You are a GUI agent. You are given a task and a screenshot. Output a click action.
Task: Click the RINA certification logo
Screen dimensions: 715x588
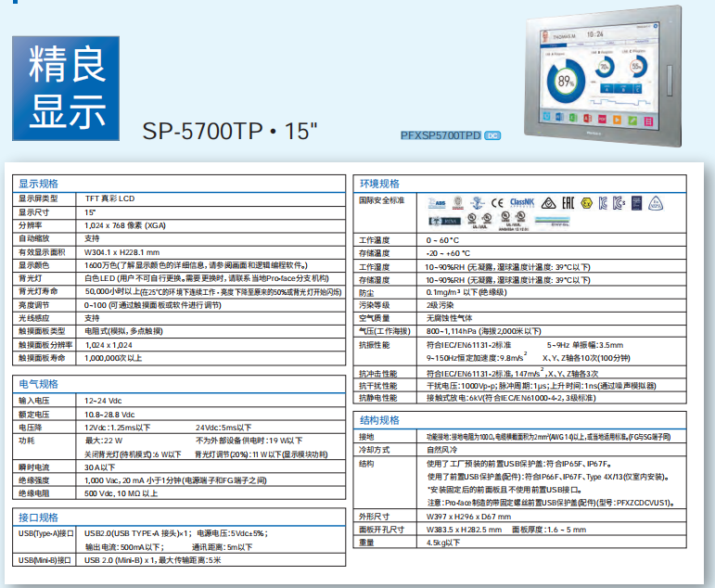tap(444, 222)
